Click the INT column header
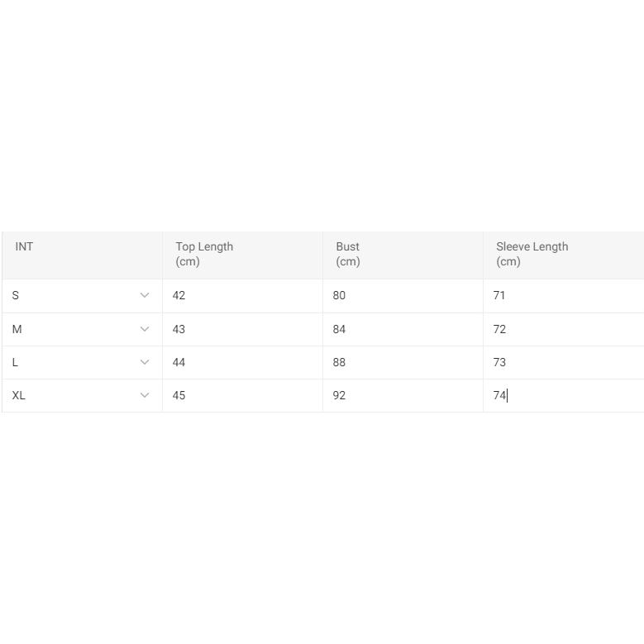The height and width of the screenshot is (644, 644). (x=25, y=246)
